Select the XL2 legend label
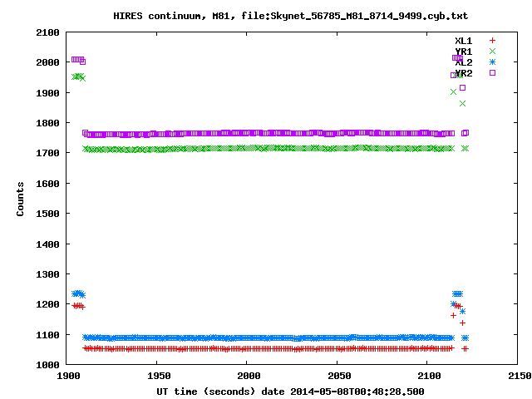 coord(464,62)
